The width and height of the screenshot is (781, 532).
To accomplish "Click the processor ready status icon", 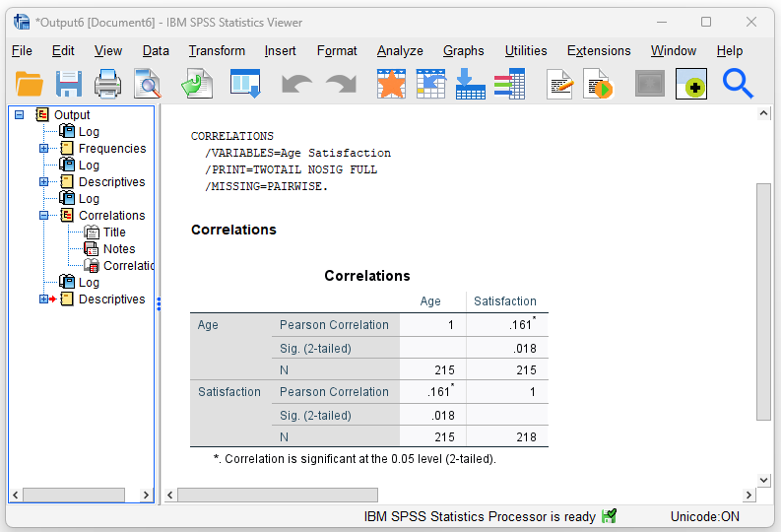I will coord(609,516).
